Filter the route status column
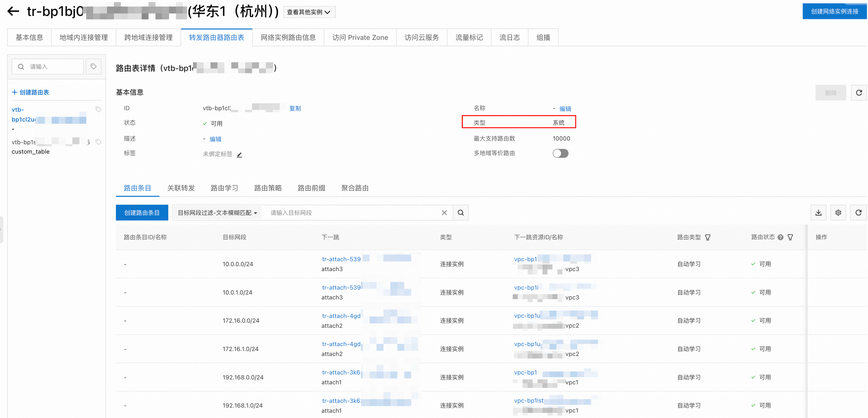 click(790, 238)
